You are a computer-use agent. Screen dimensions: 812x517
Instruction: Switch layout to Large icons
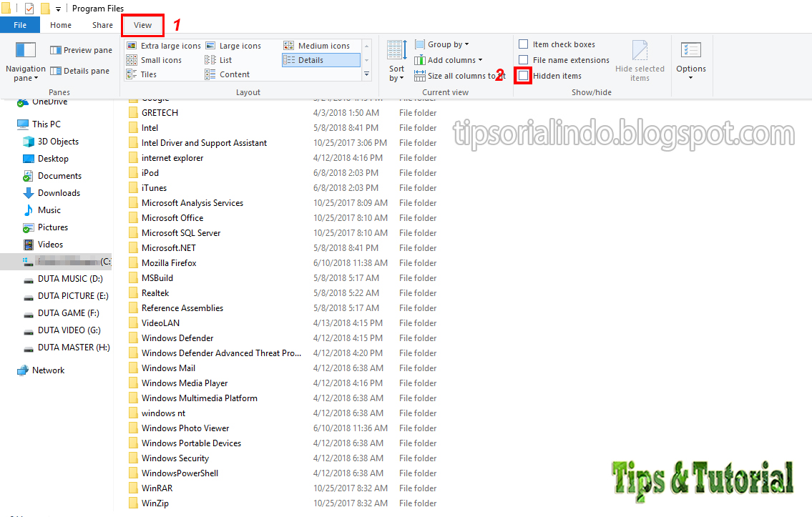pyautogui.click(x=239, y=45)
